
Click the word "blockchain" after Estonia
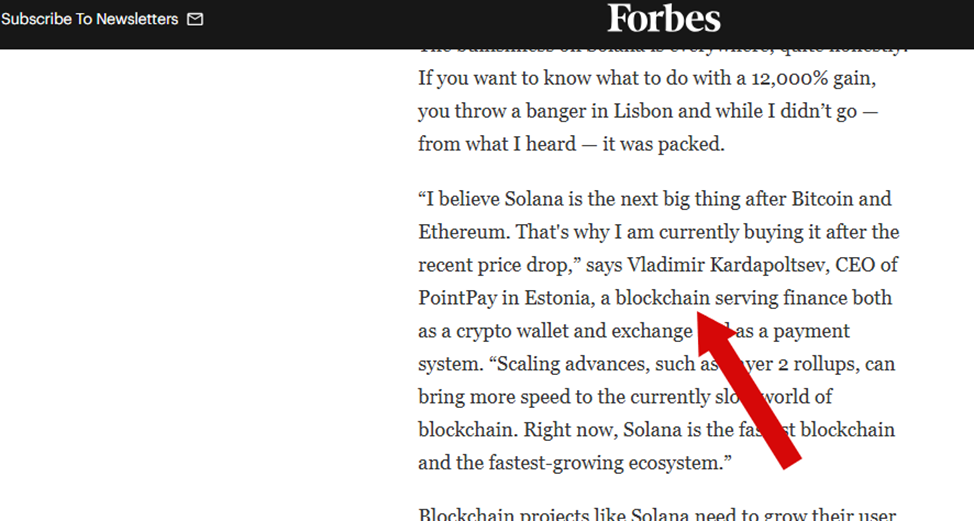pos(662,298)
